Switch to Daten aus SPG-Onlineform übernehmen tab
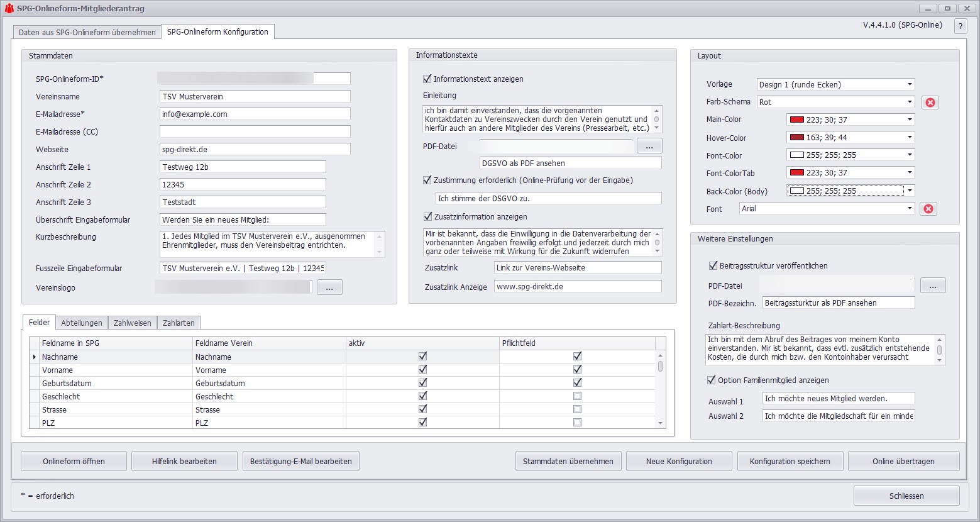The height and width of the screenshot is (522, 980). (87, 32)
